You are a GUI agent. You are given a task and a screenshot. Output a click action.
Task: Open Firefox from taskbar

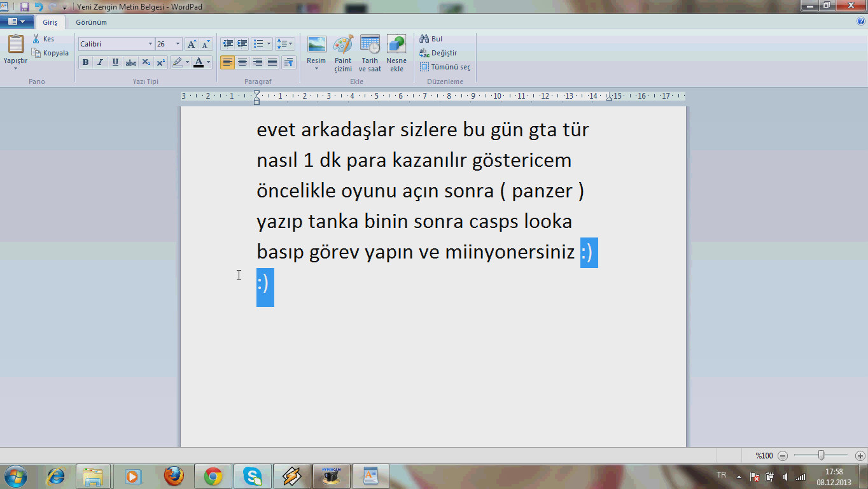(x=174, y=476)
